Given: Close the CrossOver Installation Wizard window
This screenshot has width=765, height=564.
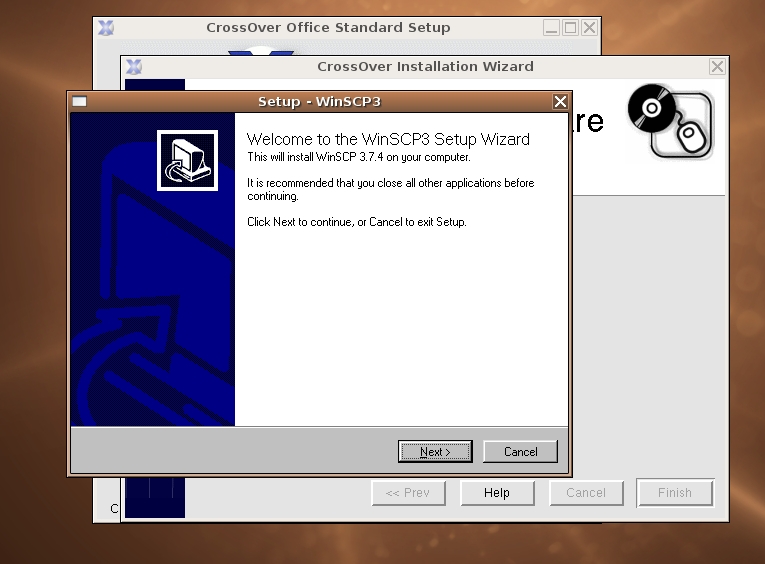Looking at the screenshot, I should click(717, 67).
